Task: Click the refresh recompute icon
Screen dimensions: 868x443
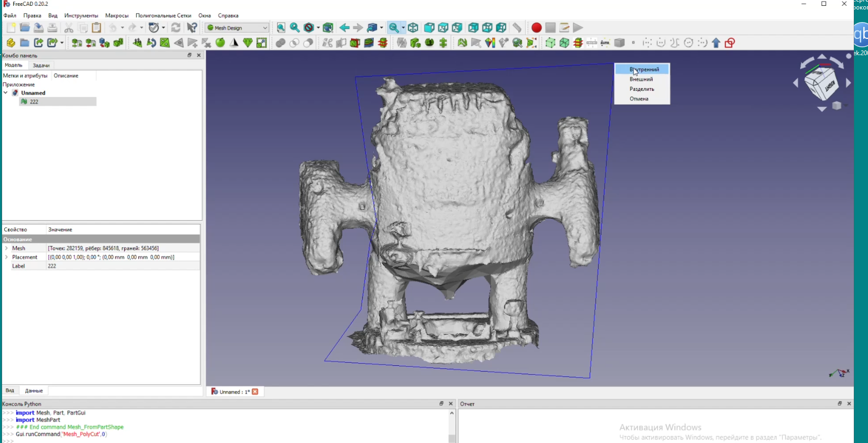Action: pyautogui.click(x=176, y=28)
